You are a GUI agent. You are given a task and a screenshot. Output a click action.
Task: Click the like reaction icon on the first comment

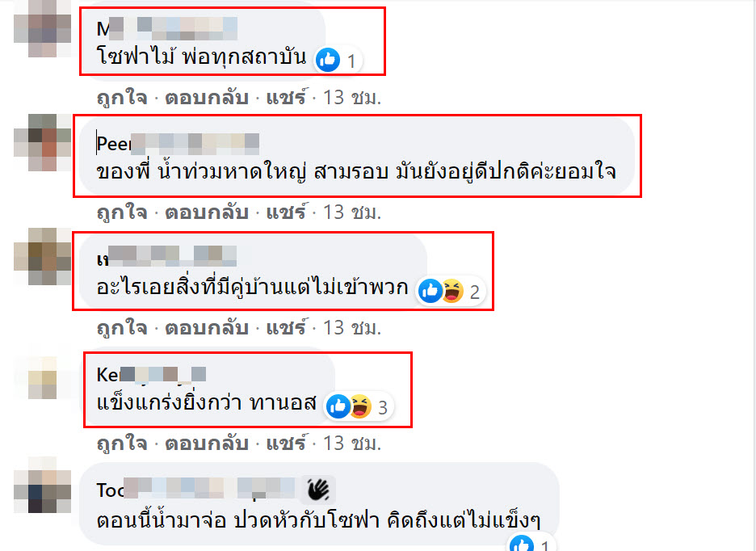point(328,60)
